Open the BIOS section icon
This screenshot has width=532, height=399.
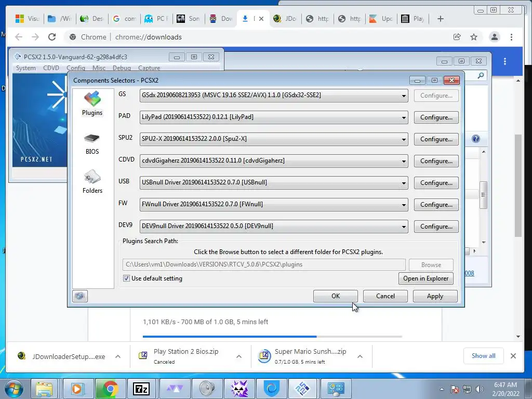[92, 144]
